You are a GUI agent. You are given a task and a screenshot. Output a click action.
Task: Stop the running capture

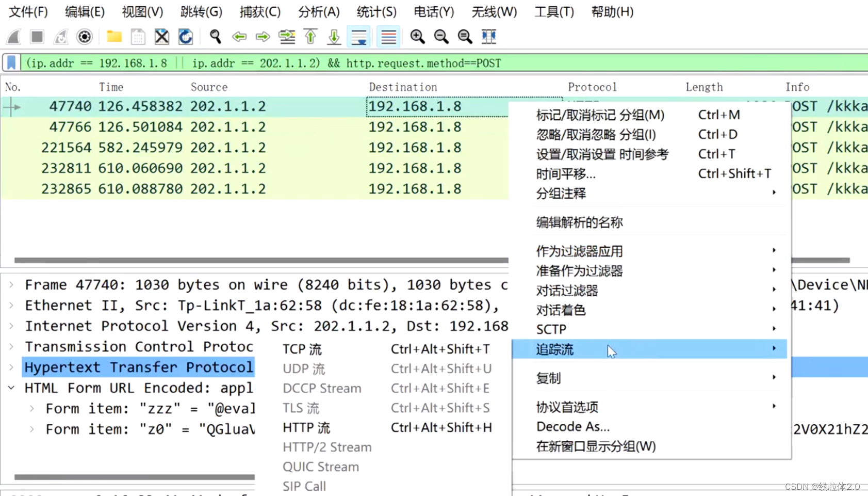coord(37,37)
